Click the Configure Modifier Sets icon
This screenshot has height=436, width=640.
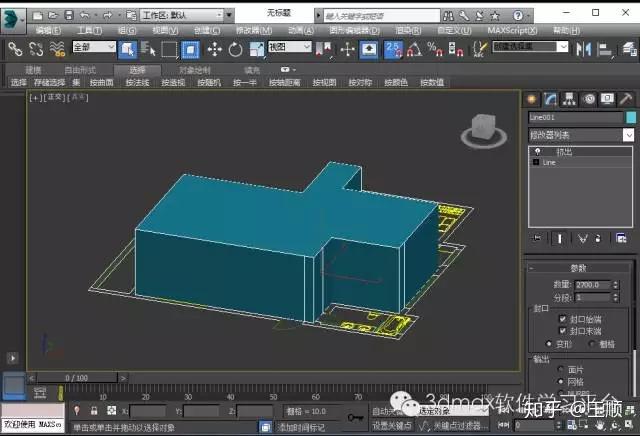[621, 238]
